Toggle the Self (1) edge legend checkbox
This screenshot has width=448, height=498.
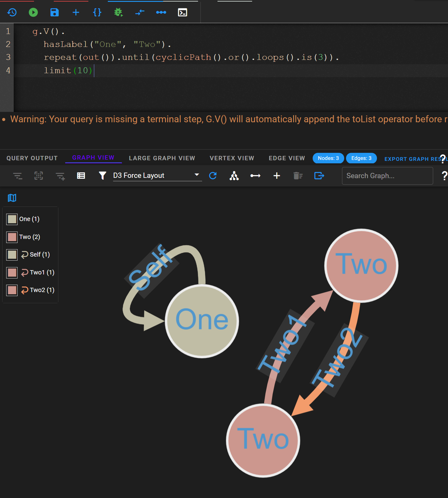coord(12,255)
